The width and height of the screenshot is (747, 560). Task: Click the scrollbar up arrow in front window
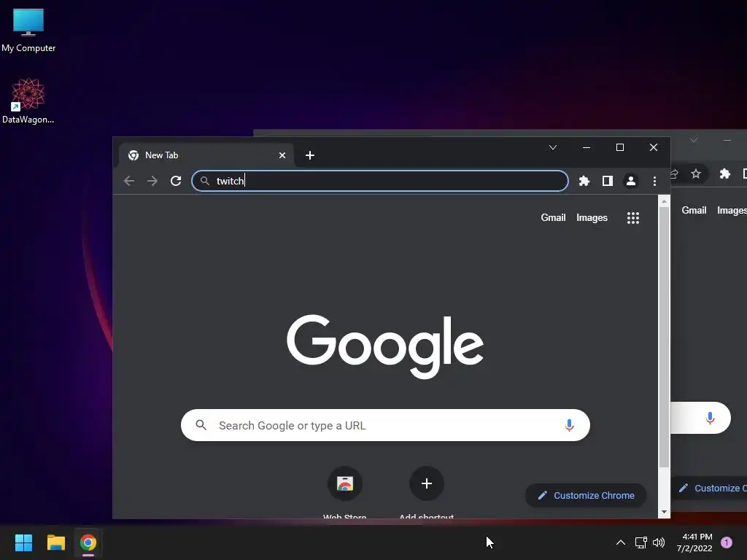click(664, 202)
